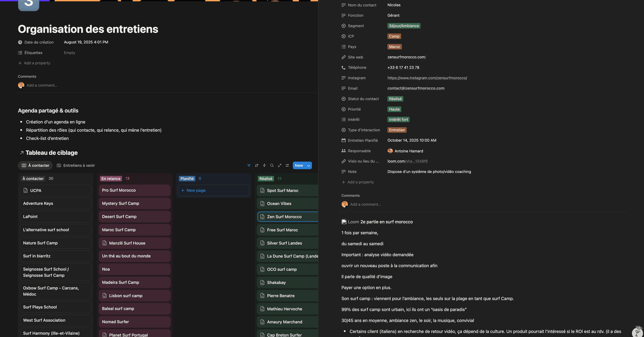Click the list icon next to Étiquettes

tap(20, 53)
